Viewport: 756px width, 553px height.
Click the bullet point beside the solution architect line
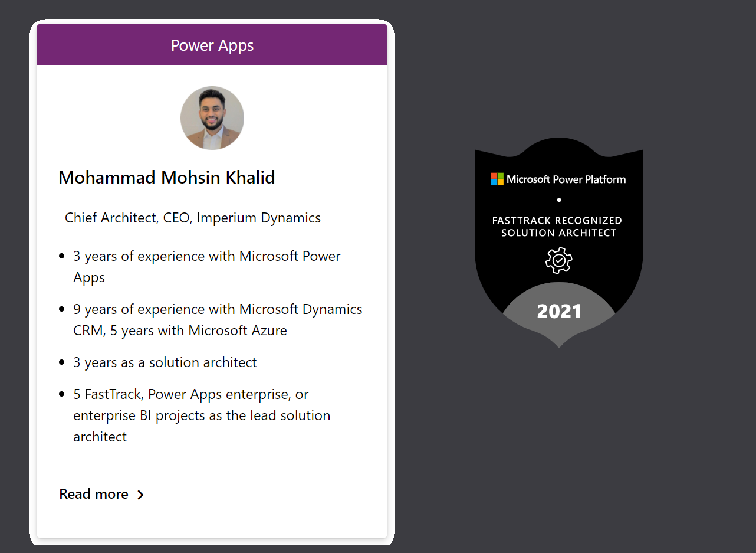61,361
